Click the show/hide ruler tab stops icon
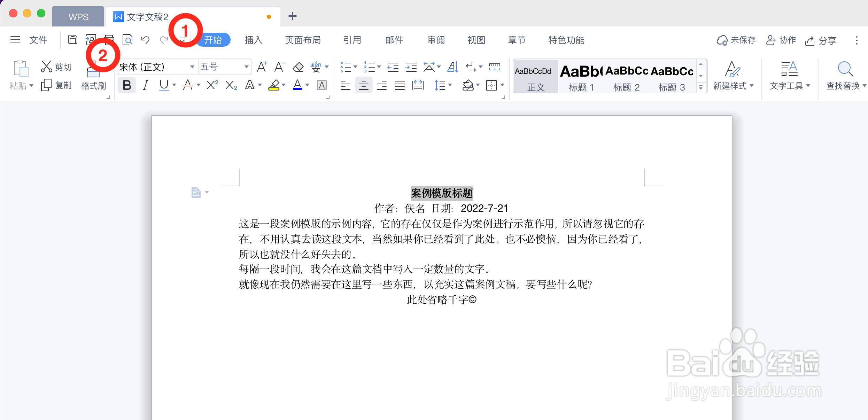Viewport: 868px width, 420px height. click(494, 67)
